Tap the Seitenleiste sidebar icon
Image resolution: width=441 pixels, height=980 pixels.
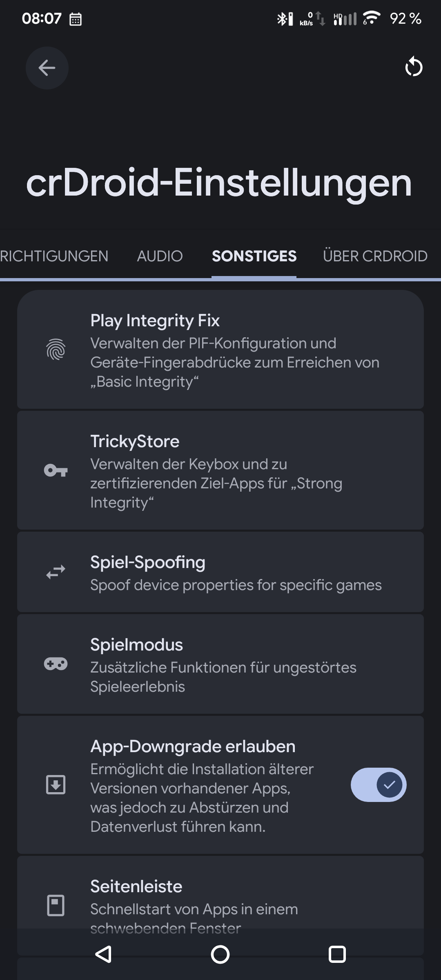(x=56, y=905)
